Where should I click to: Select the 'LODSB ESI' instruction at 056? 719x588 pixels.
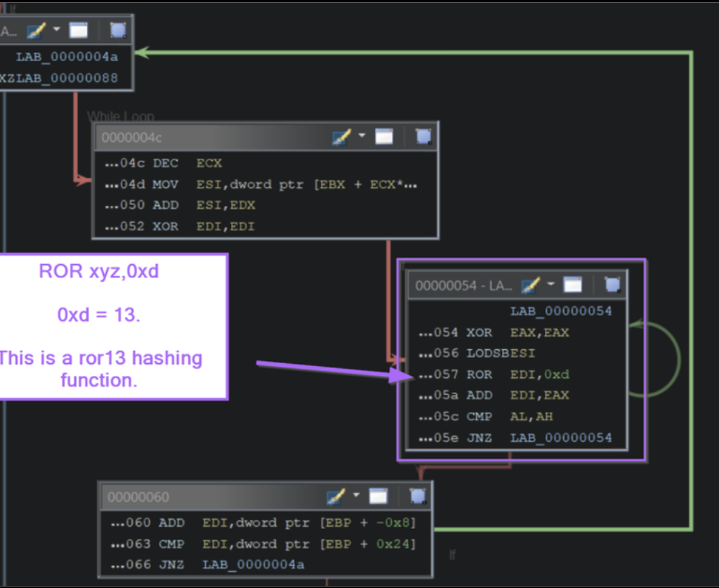pyautogui.click(x=477, y=353)
